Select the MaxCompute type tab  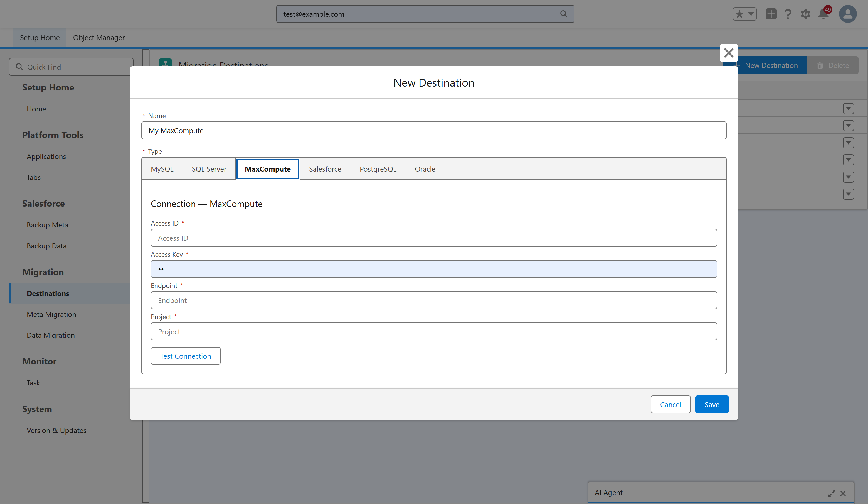(268, 169)
